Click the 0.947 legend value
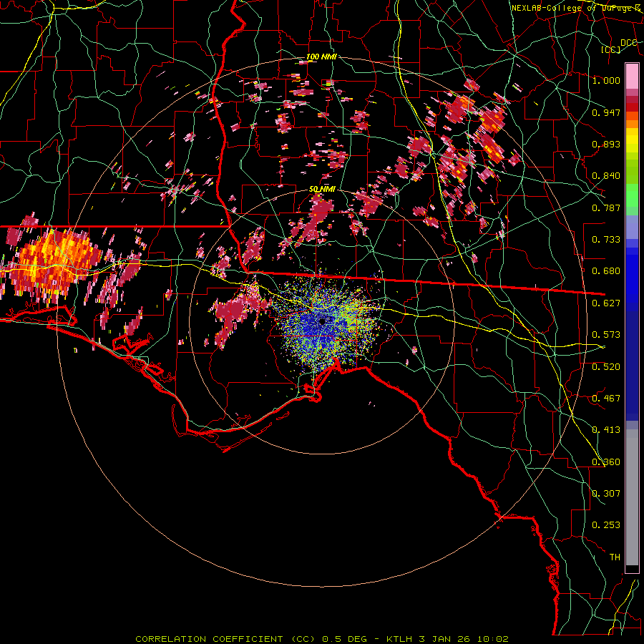This screenshot has height=644, width=644. click(x=606, y=112)
